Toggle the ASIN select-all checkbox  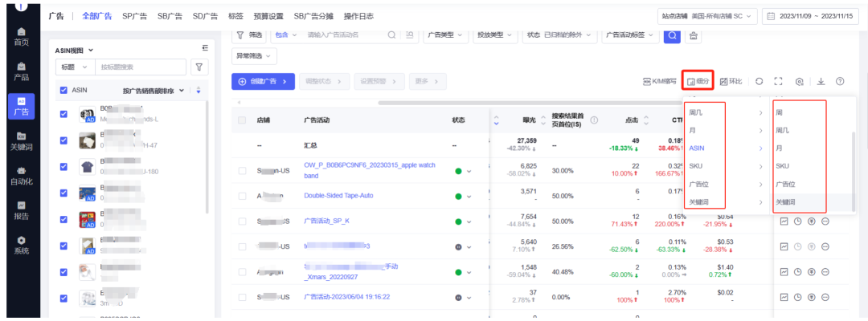point(64,91)
